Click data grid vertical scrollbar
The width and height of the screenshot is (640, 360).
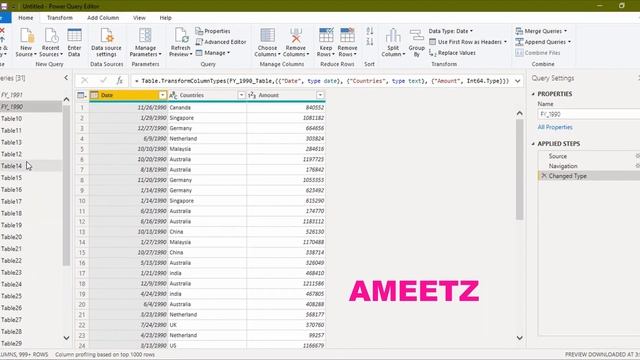pyautogui.click(x=520, y=169)
